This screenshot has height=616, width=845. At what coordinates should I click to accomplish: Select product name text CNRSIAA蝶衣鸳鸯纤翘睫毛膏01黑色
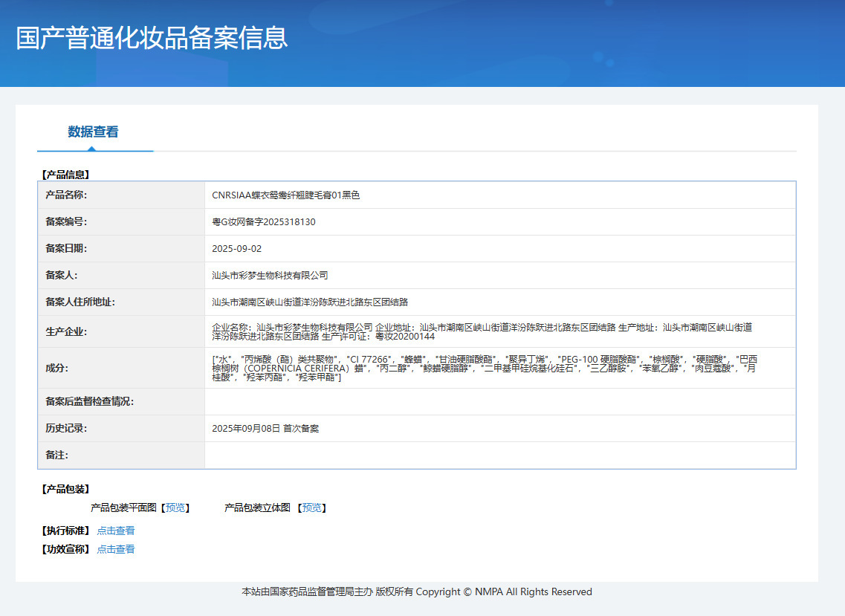[x=285, y=195]
